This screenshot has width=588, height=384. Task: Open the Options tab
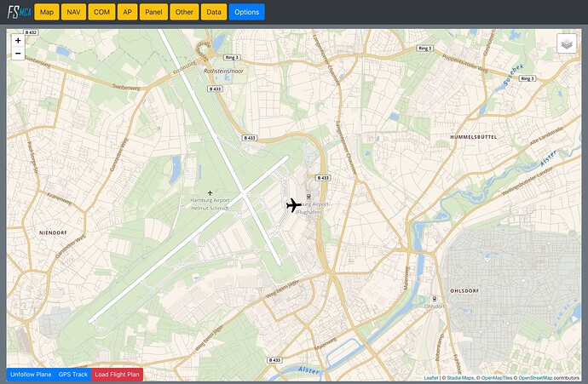pyautogui.click(x=247, y=12)
